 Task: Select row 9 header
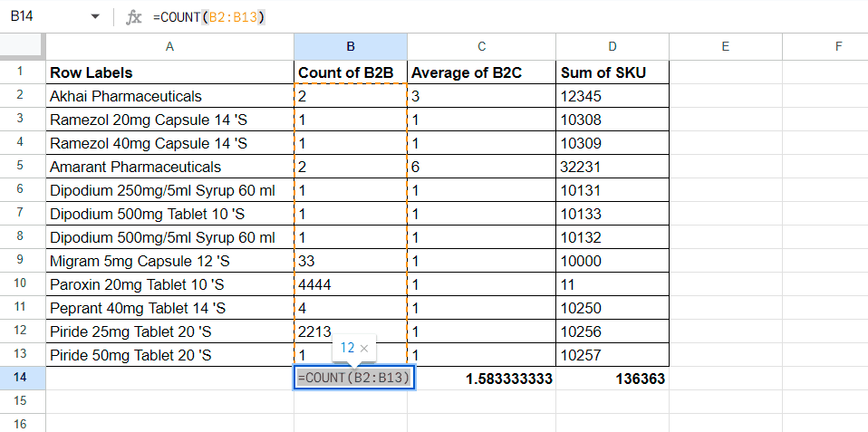pyautogui.click(x=23, y=260)
